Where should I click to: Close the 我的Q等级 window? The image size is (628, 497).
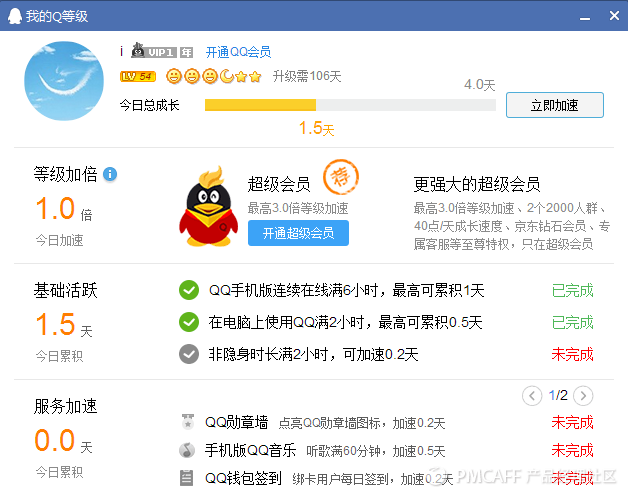614,16
